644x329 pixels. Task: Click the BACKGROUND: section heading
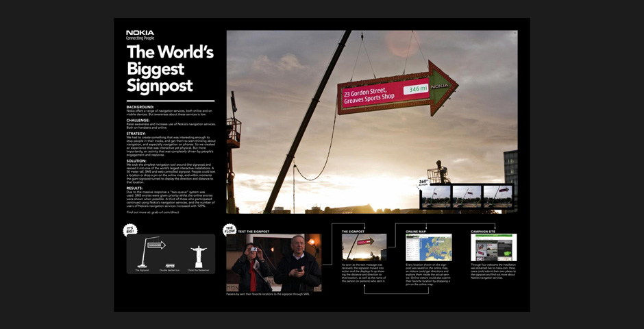click(140, 107)
